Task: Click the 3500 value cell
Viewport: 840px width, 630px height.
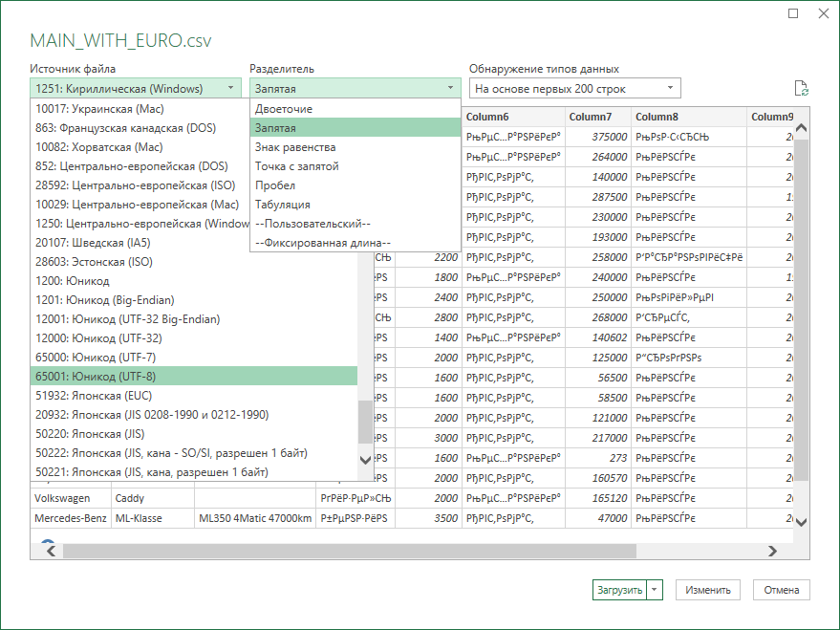Action: point(428,518)
